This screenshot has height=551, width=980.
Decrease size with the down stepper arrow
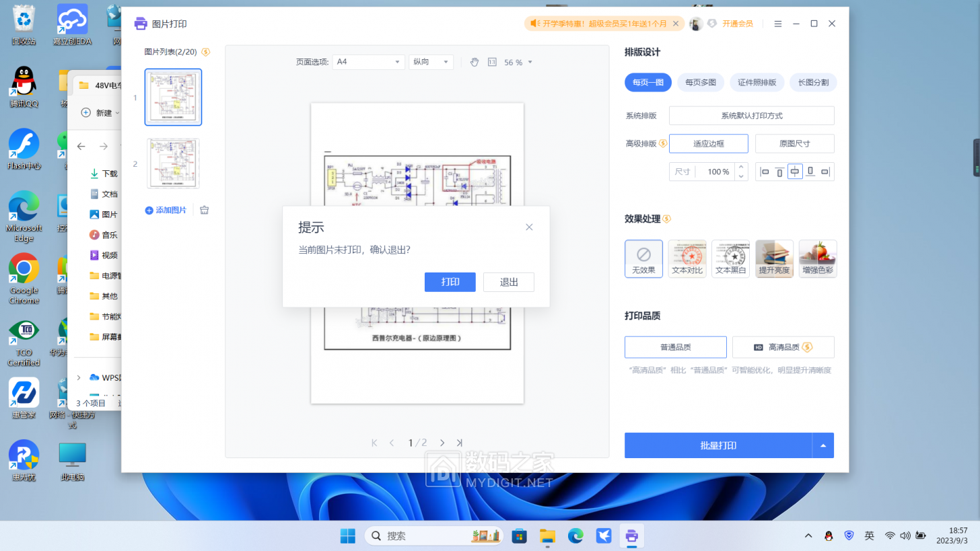tap(741, 176)
